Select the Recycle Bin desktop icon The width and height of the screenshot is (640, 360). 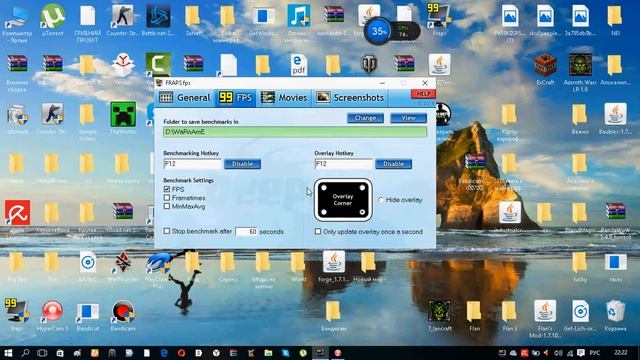click(615, 315)
